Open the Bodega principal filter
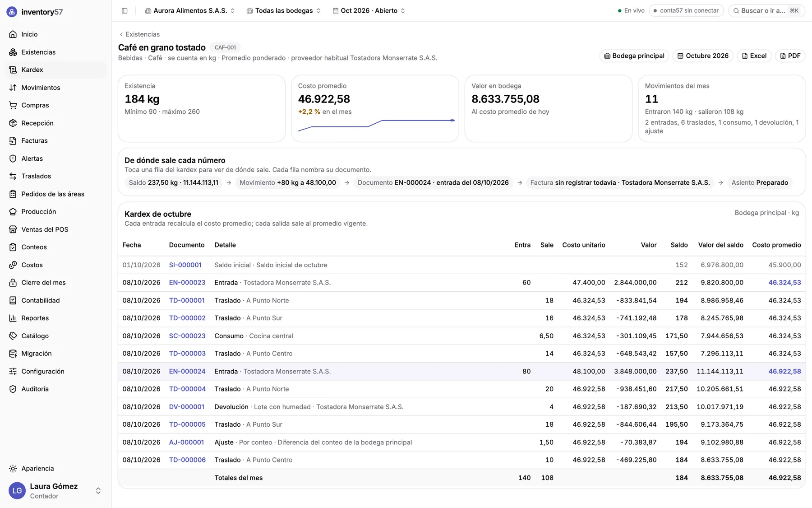Screen dimensions: 812x508 click(634, 56)
